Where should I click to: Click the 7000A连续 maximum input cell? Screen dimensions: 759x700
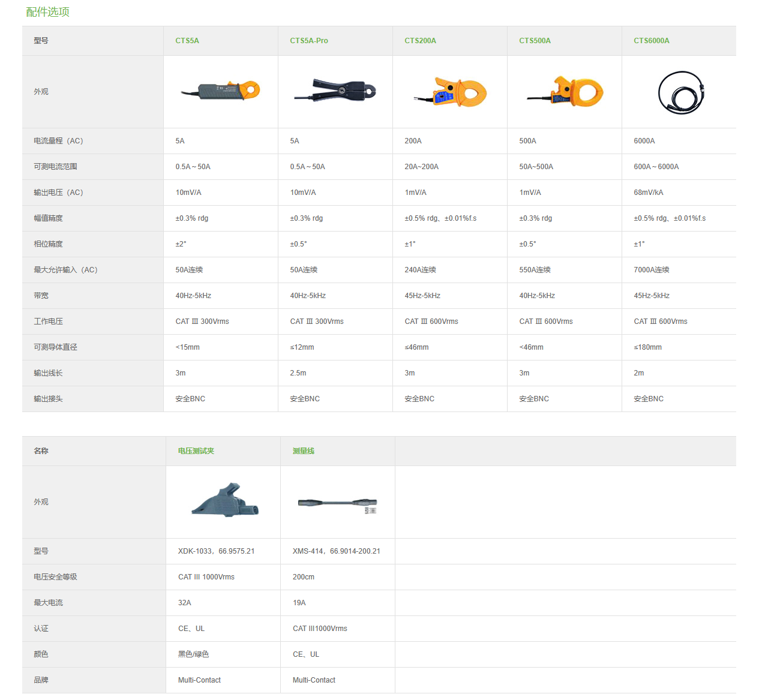point(652,270)
